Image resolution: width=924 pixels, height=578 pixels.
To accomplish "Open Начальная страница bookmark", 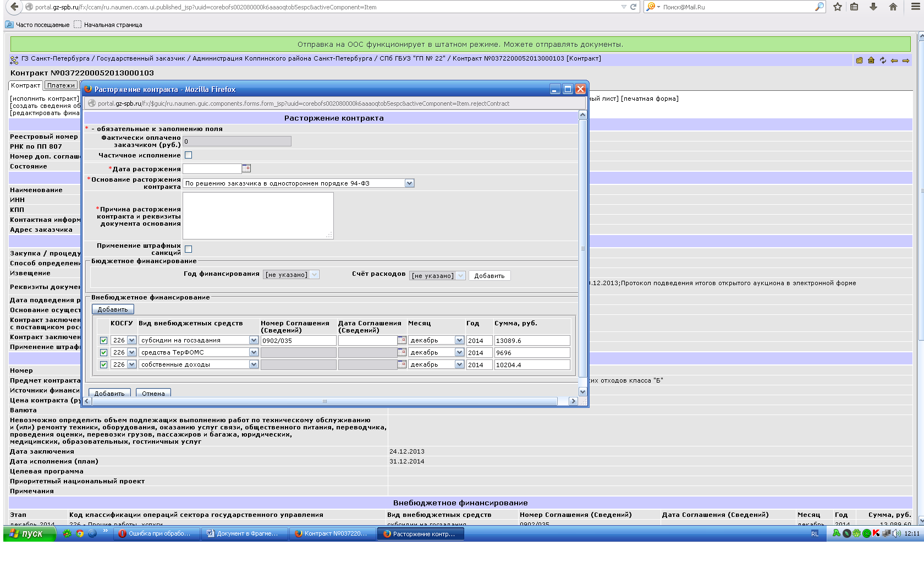I will 108,25.
